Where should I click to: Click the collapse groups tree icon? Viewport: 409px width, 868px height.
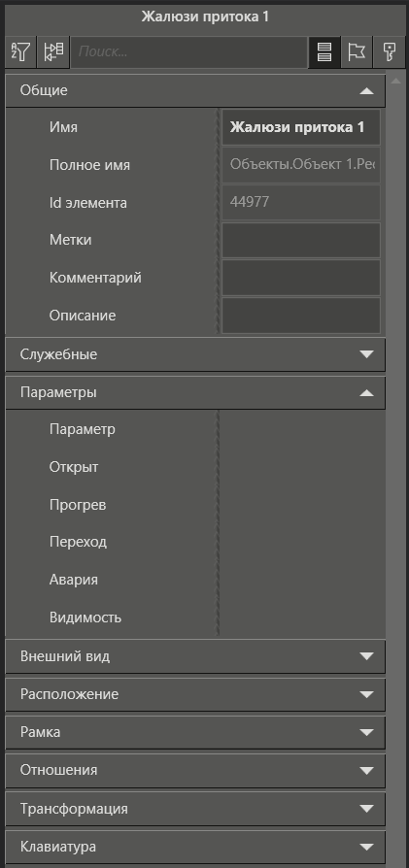pyautogui.click(x=53, y=52)
